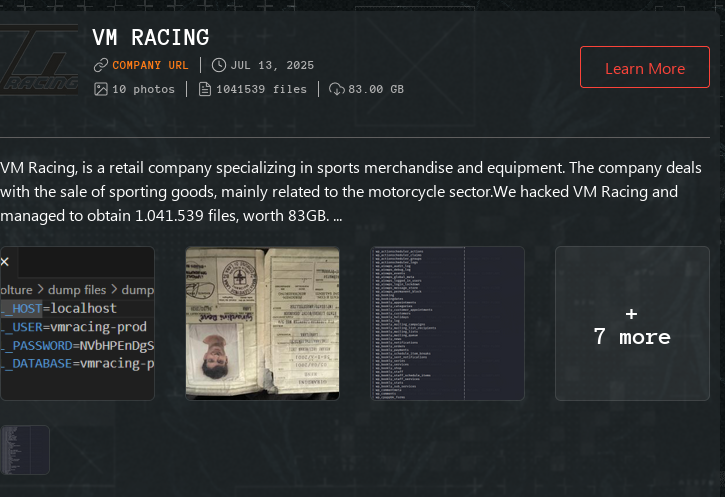Click the cloud download size icon
725x497 pixels.
(337, 89)
